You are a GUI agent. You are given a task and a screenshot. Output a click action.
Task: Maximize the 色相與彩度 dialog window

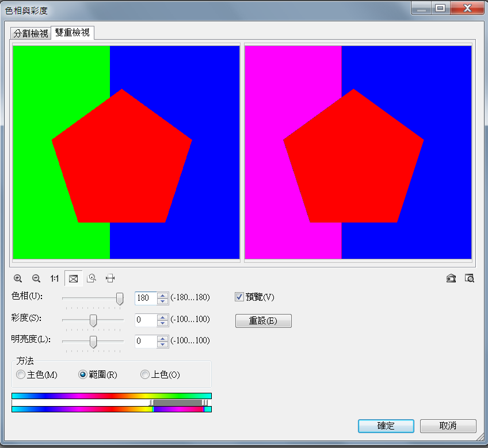click(440, 9)
